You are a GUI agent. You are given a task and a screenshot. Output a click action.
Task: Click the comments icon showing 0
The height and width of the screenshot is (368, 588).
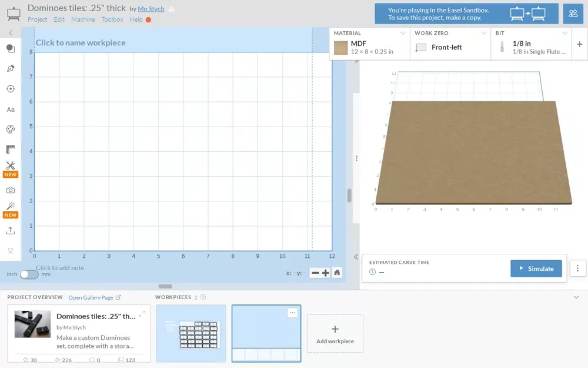click(92, 360)
